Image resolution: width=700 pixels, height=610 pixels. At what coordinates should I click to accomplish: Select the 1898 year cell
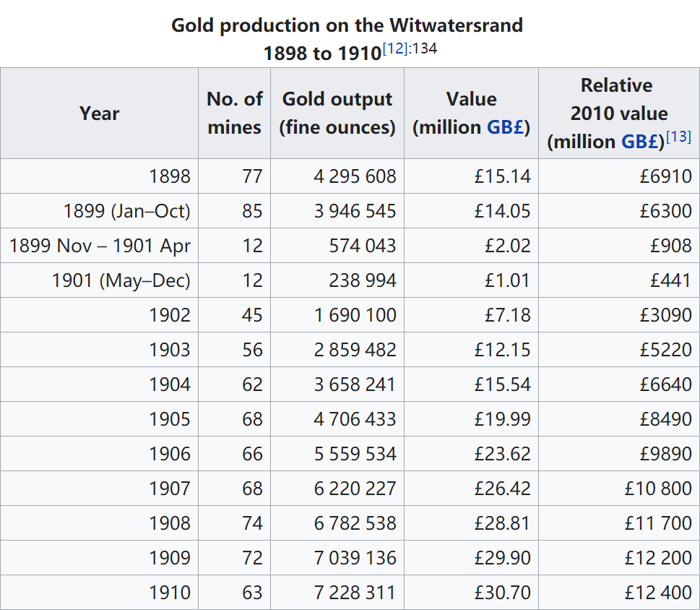[x=170, y=176]
